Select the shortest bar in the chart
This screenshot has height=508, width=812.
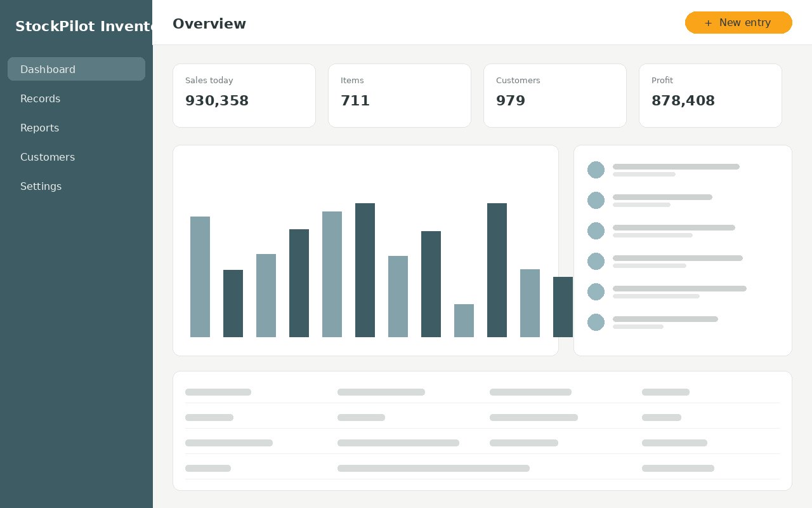(x=464, y=321)
